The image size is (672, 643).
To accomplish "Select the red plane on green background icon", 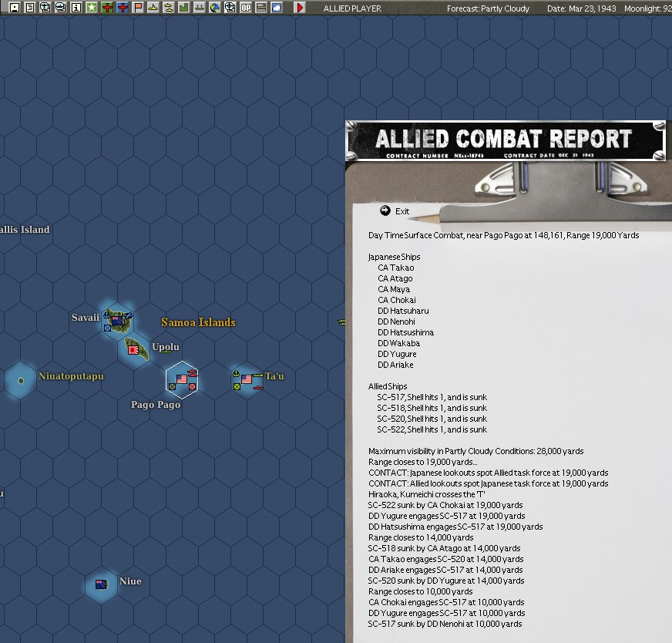I will pyautogui.click(x=107, y=7).
